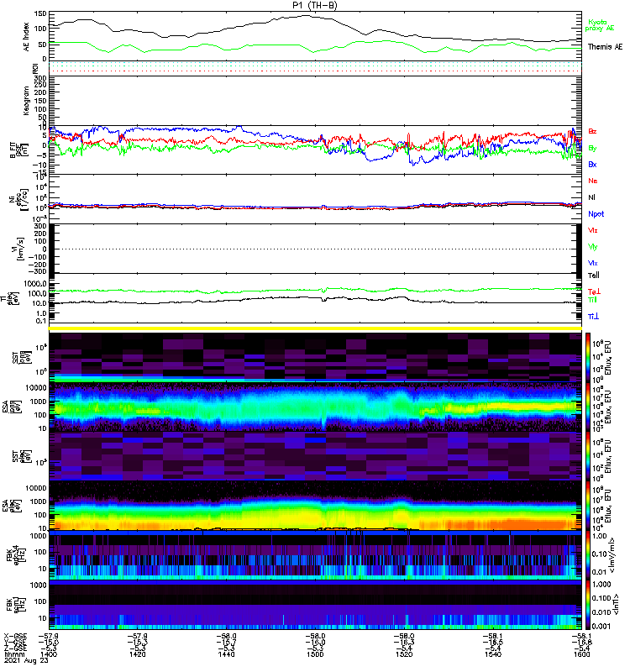Click the 1420 time tick label
This screenshot has width=630, height=672.
[x=138, y=654]
